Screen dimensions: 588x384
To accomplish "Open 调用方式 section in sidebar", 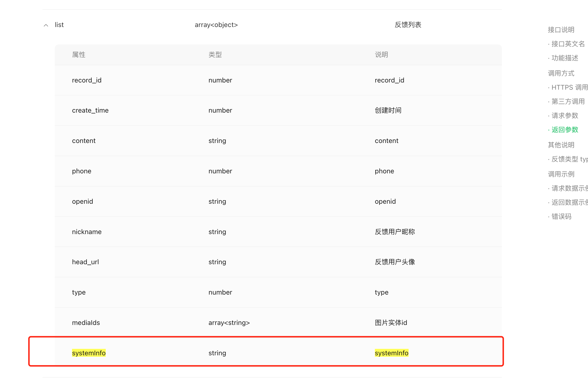I will tap(561, 73).
